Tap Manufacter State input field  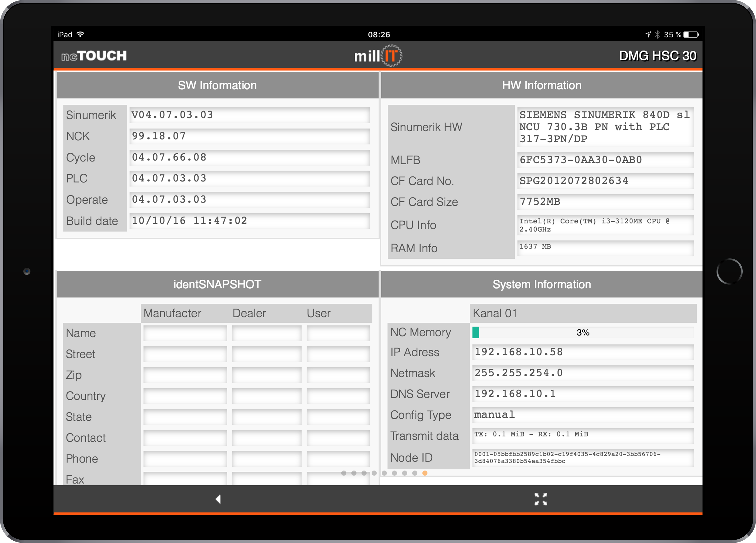[x=185, y=417]
